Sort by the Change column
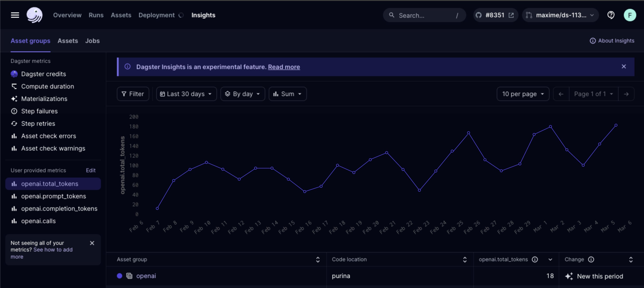Screen dimensions: 644x288 pyautogui.click(x=631, y=259)
